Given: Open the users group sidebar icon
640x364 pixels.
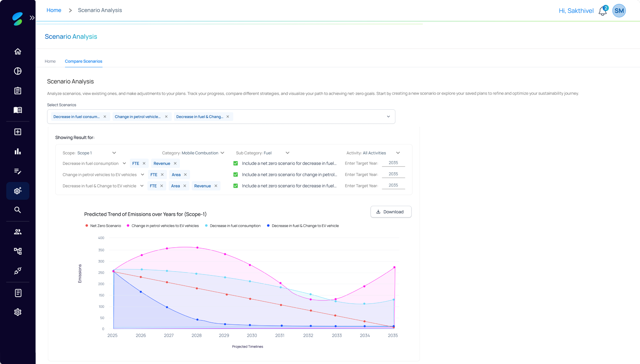Looking at the screenshot, I should coord(18,232).
